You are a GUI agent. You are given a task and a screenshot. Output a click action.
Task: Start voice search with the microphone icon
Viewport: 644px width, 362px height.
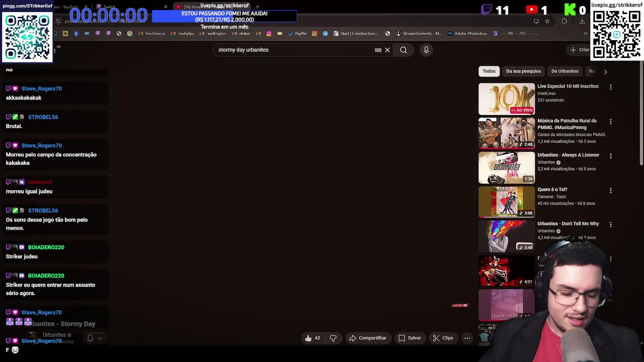point(426,50)
